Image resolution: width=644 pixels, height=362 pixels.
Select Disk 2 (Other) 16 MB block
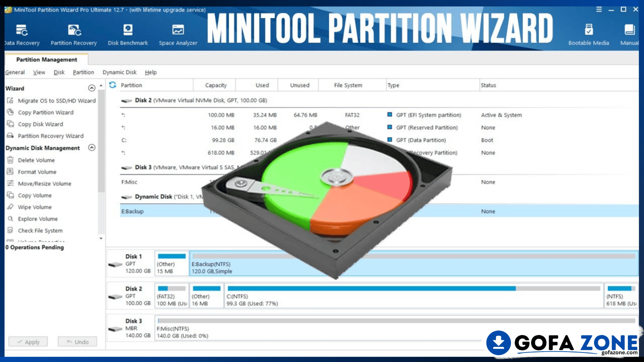(207, 296)
